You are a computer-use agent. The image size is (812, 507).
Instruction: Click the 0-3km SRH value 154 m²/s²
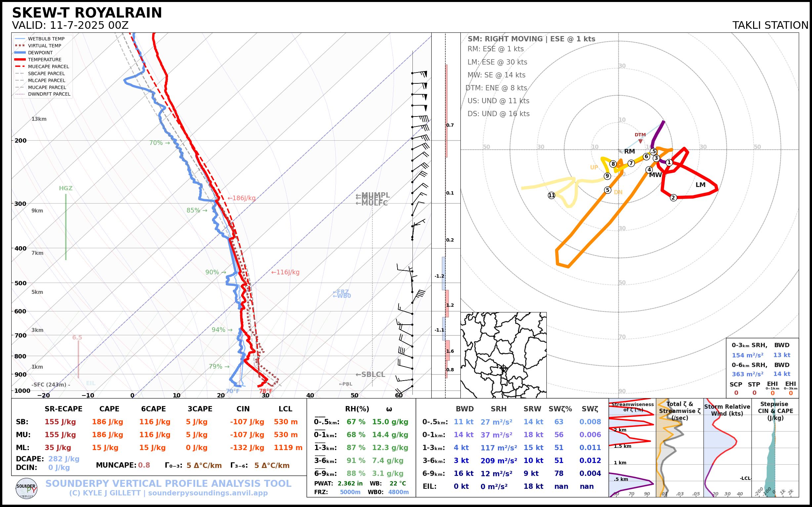click(x=747, y=355)
